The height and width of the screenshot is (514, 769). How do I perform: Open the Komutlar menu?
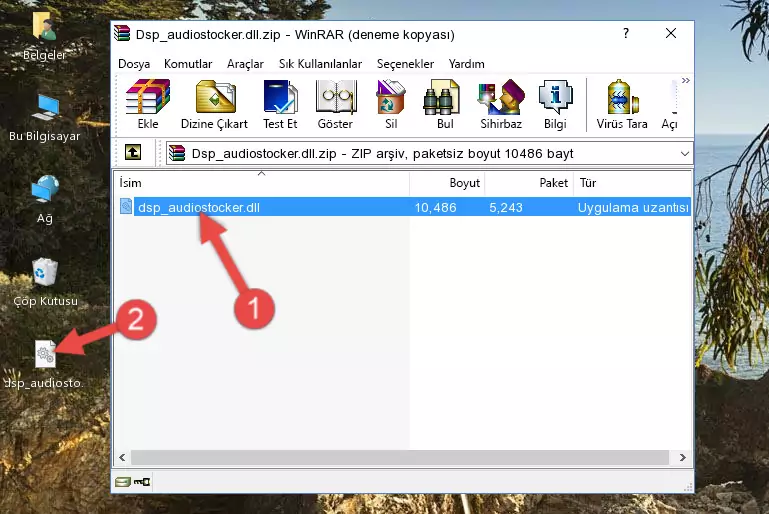click(188, 64)
